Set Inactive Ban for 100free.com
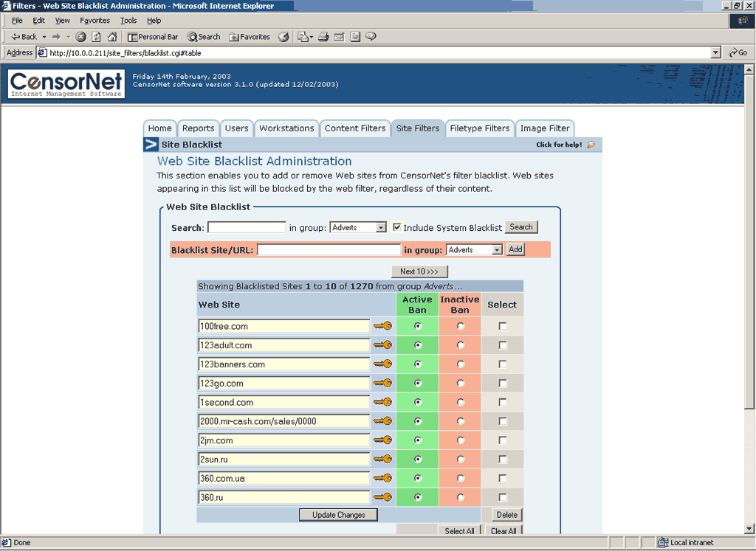Viewport: 756px width, 551px height. click(461, 326)
